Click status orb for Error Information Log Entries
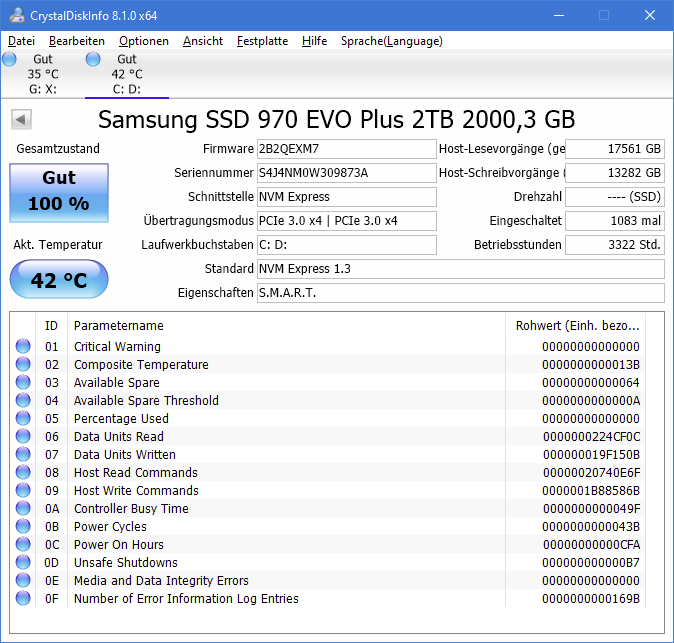This screenshot has height=643, width=674. [x=23, y=598]
